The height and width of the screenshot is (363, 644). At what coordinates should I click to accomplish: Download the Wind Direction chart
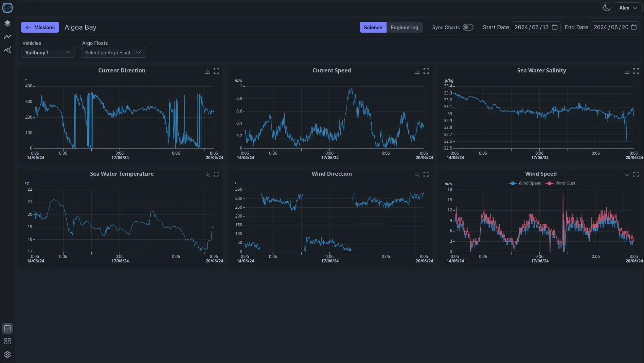pos(417,174)
